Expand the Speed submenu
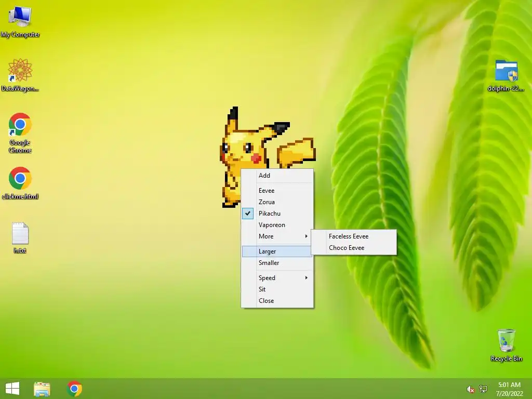Viewport: 532px width, 399px height. [277, 278]
